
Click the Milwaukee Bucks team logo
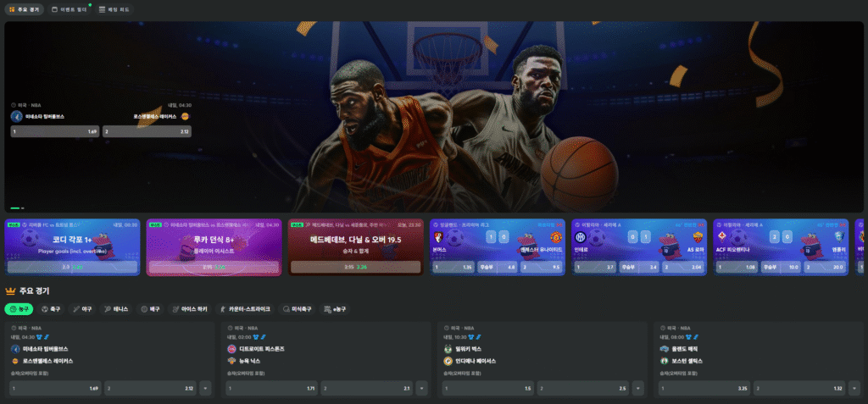(x=448, y=349)
